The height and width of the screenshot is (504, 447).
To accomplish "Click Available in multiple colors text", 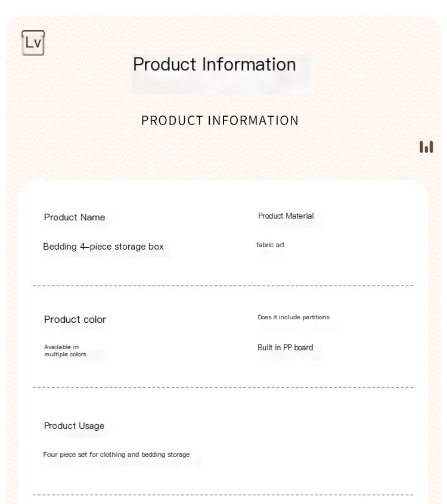I will click(x=66, y=351).
